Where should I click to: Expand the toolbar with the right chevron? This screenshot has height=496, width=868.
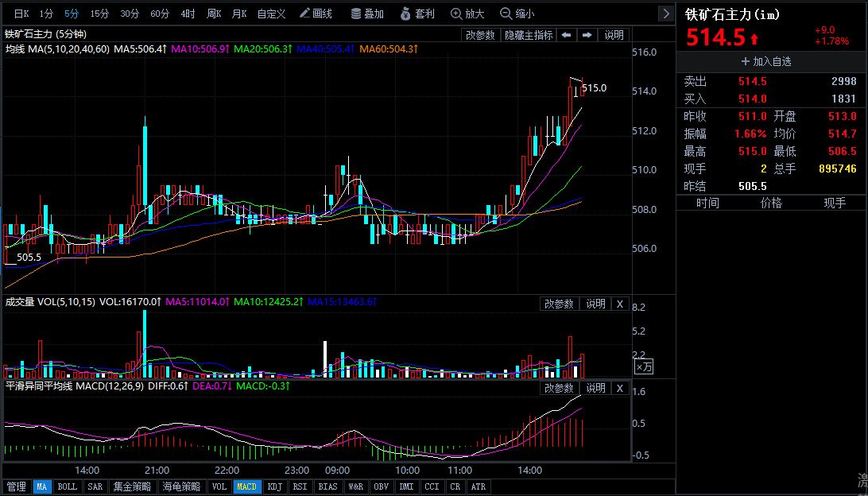point(665,13)
